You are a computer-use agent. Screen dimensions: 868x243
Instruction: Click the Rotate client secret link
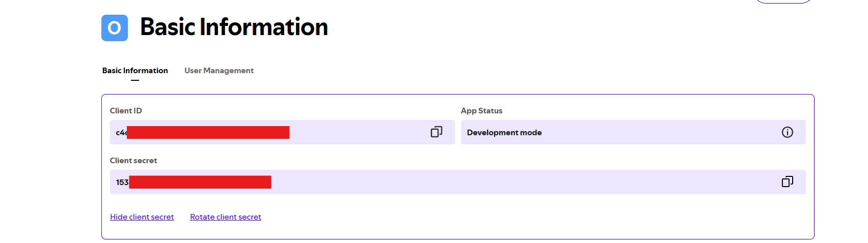coord(225,217)
